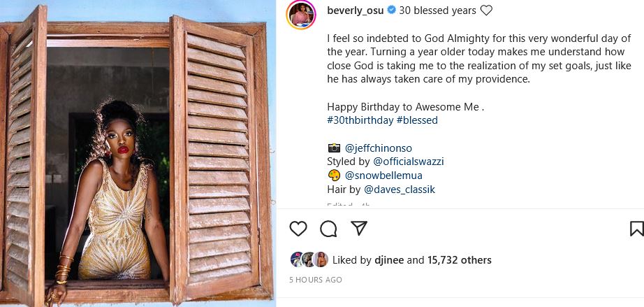644x307 pixels.
Task: Open the #blessed hashtag
Action: click(x=417, y=120)
